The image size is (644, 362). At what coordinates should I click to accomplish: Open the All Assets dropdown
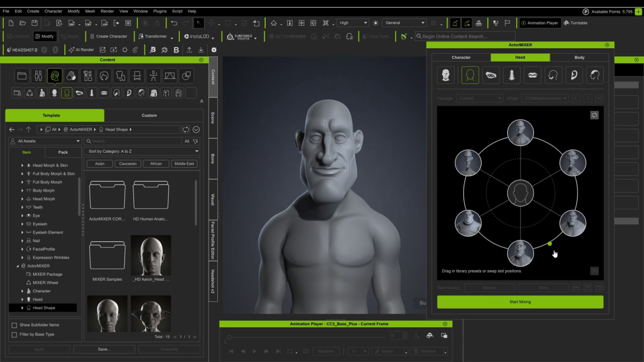[45, 141]
